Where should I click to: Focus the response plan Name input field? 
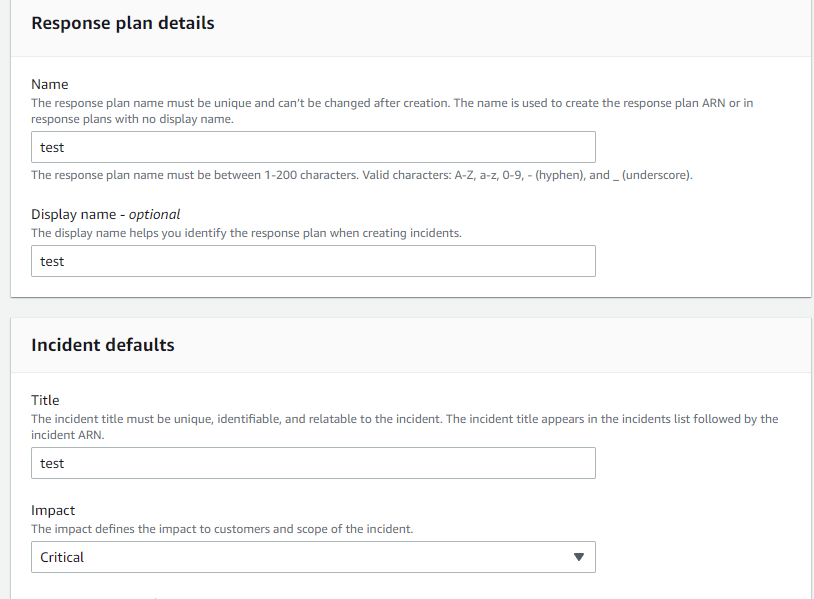(313, 147)
